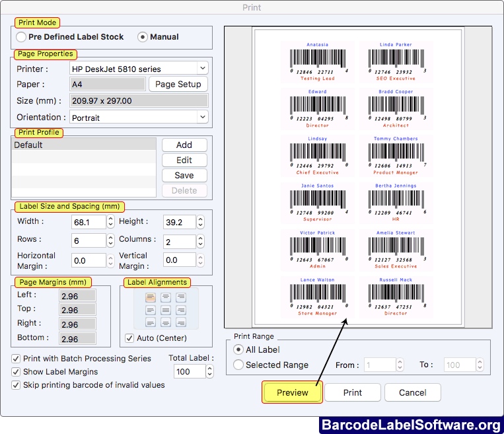
Task: Open the Printer dropdown list
Action: tap(203, 68)
